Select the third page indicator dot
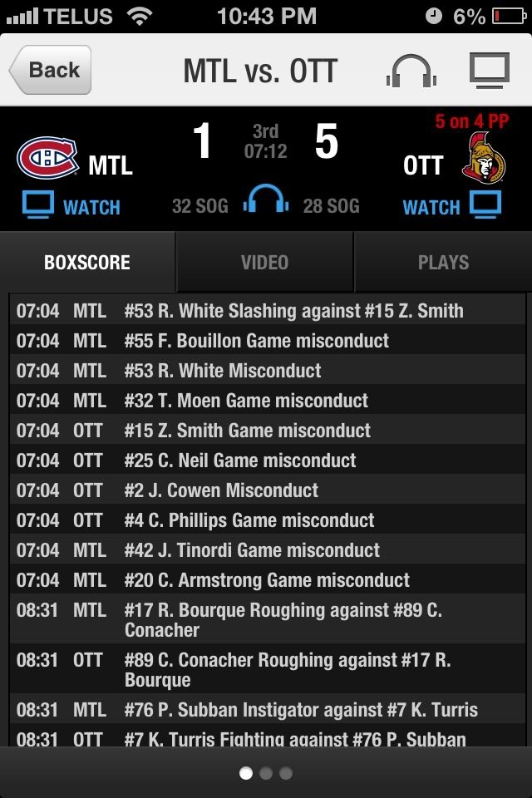 [x=286, y=773]
